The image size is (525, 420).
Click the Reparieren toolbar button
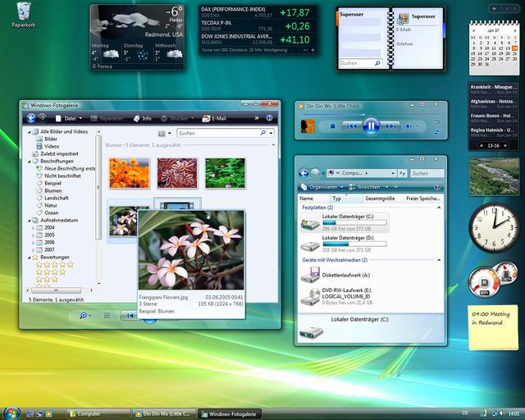pos(107,118)
